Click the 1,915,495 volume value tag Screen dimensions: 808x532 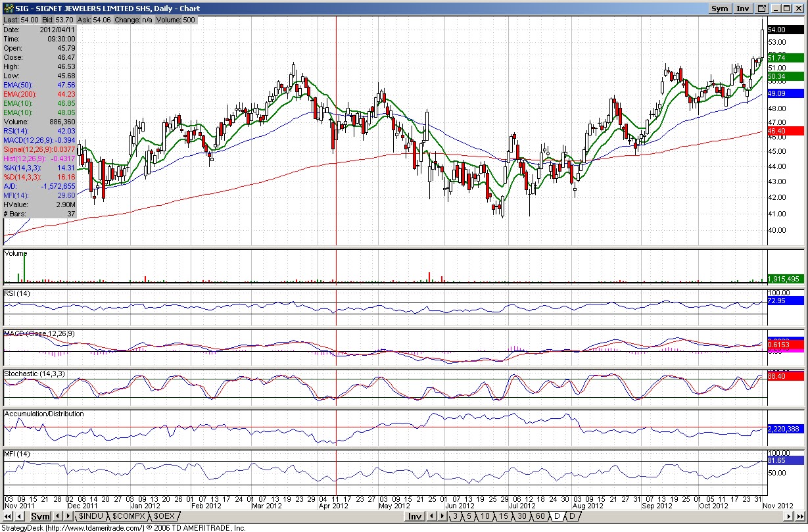pyautogui.click(x=786, y=279)
